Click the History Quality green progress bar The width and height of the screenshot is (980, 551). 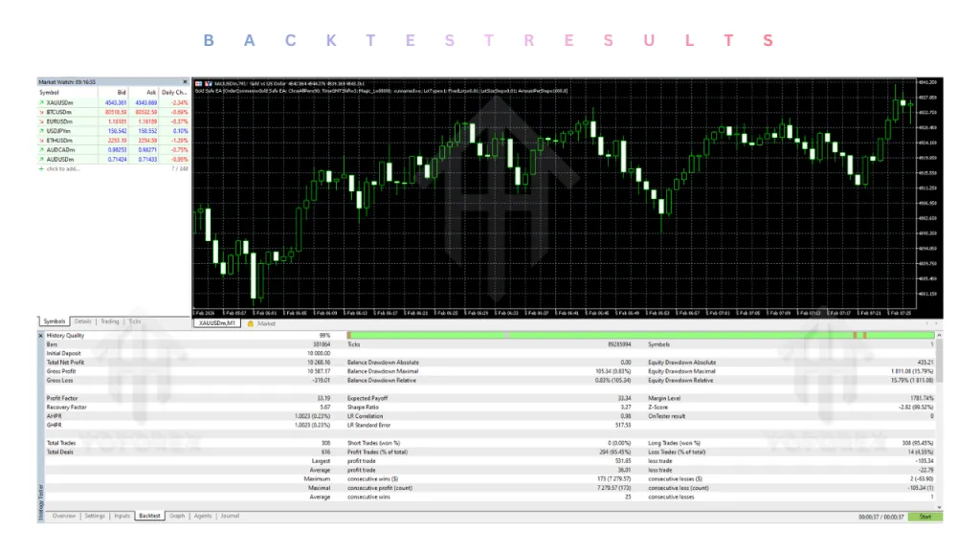point(640,336)
